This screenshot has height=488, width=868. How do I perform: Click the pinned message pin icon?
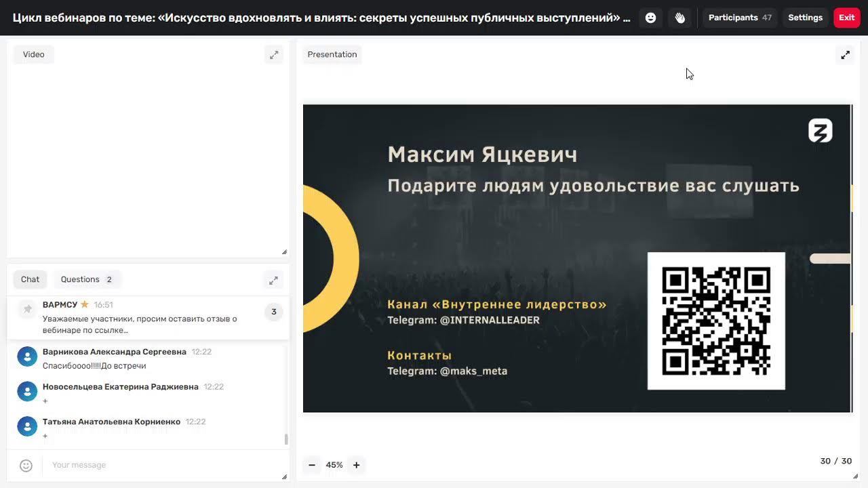click(x=27, y=309)
